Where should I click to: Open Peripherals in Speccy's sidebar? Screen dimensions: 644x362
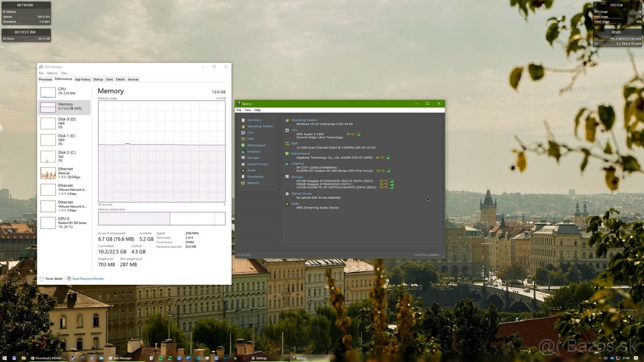coord(255,176)
